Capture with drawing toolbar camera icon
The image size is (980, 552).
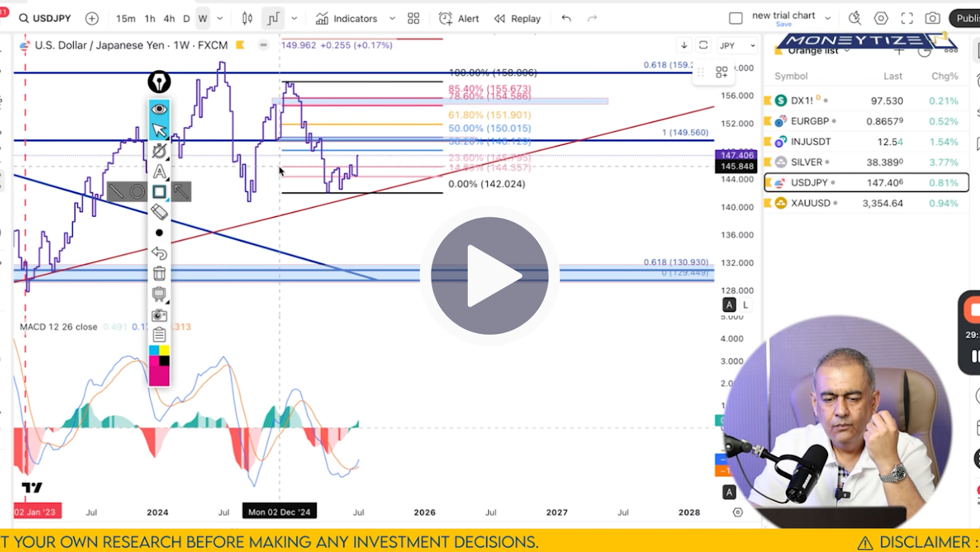pyautogui.click(x=159, y=315)
